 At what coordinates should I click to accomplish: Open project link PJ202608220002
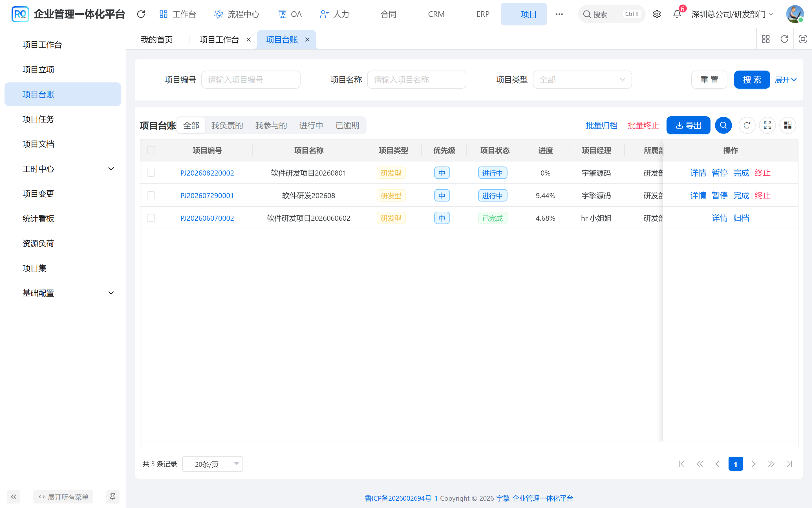[207, 173]
